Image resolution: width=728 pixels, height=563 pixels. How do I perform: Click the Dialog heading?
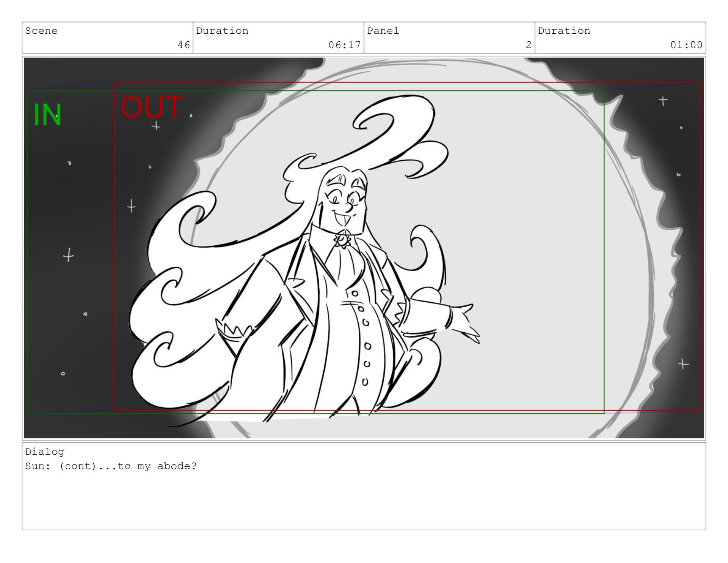coord(45,452)
